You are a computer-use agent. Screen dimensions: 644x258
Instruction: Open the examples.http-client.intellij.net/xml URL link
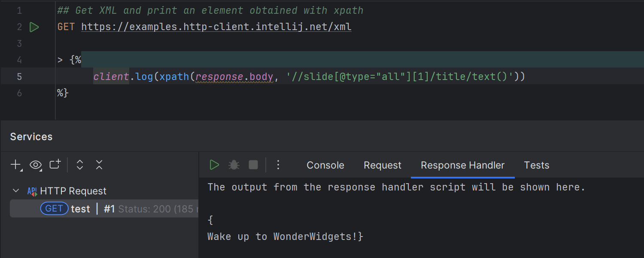[x=216, y=27]
